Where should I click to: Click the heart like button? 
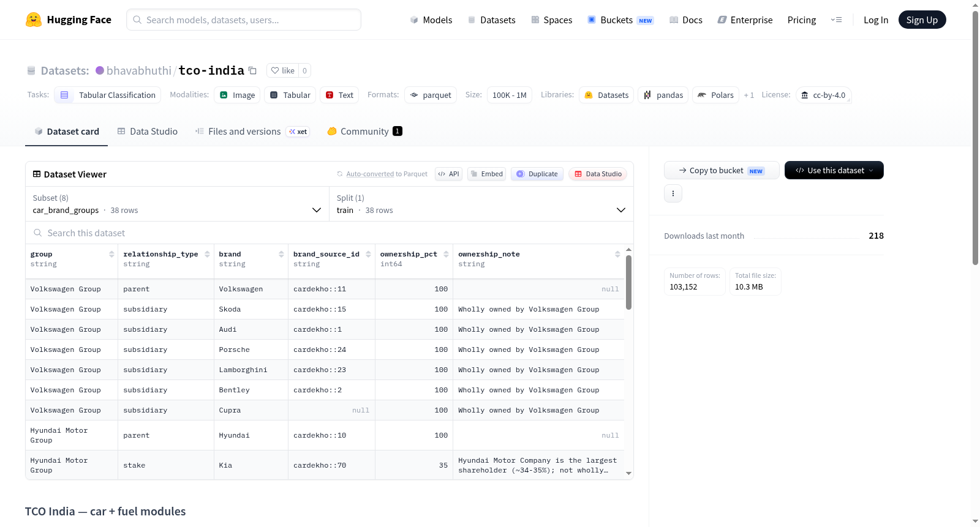(x=283, y=70)
